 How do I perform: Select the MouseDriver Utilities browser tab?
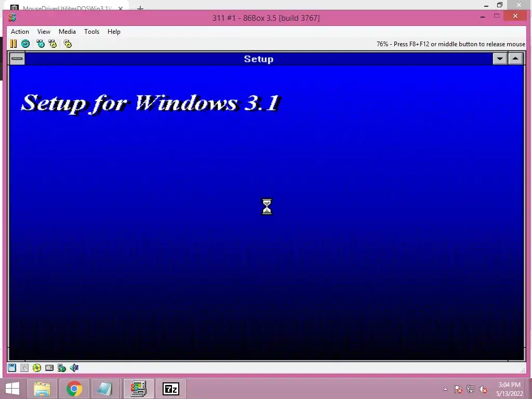coord(67,8)
